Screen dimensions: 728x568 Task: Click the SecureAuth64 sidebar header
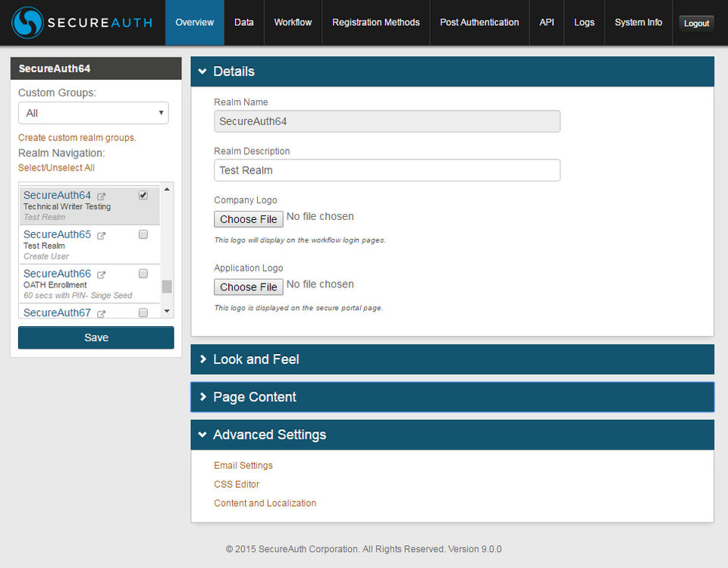(x=96, y=69)
